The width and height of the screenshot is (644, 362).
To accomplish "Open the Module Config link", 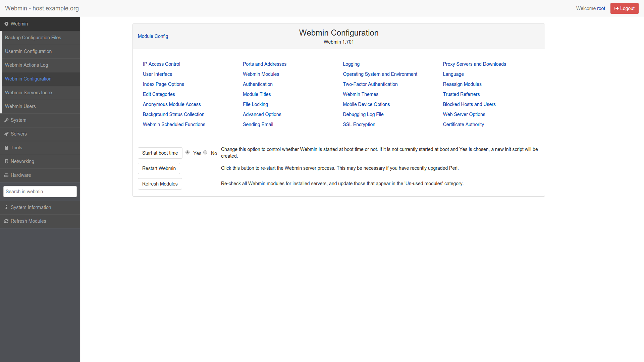I will point(153,36).
